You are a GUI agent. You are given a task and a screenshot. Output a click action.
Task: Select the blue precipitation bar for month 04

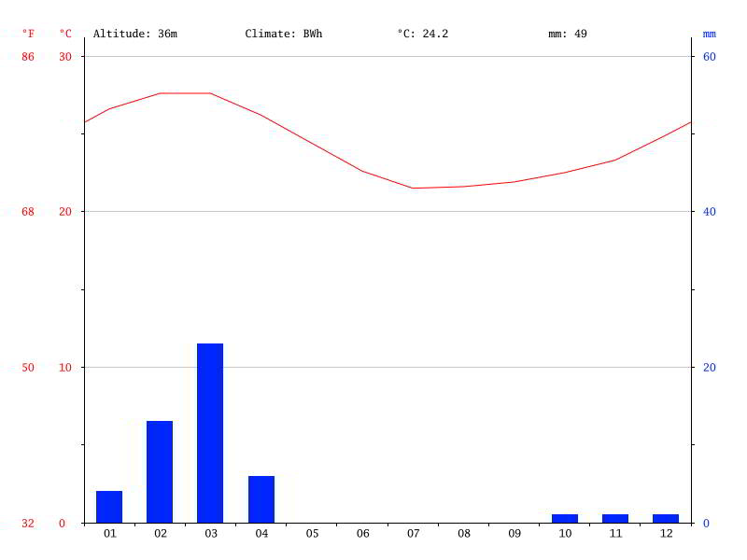[261, 499]
